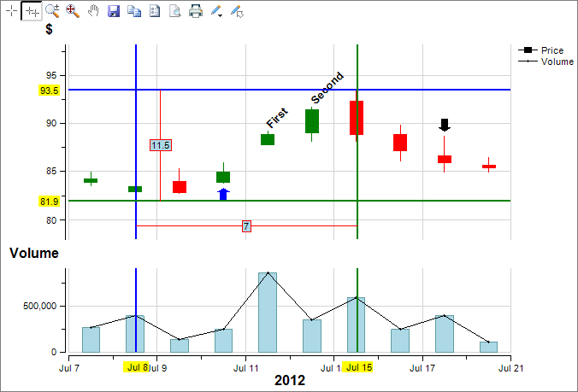Select the dual crosshair cursor tool
The height and width of the screenshot is (392, 578).
32,11
